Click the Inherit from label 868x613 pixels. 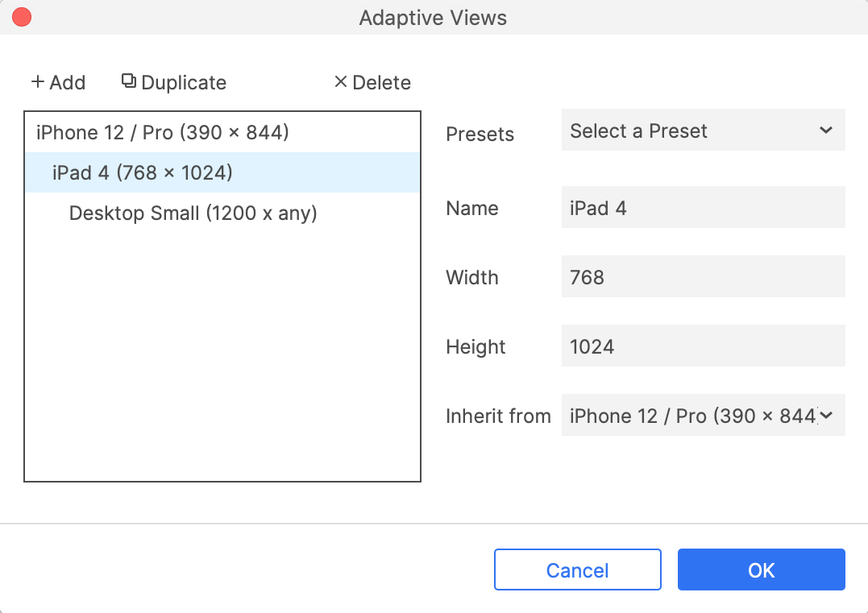coord(498,416)
